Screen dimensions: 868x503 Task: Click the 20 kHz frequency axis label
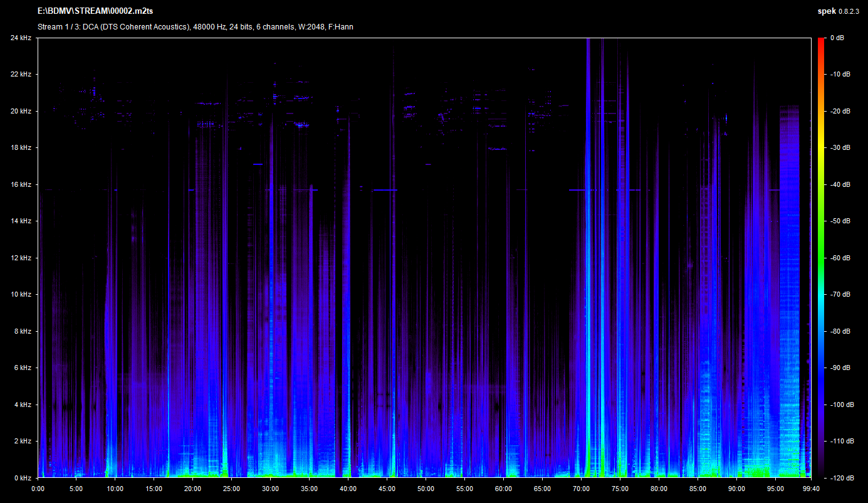click(21, 112)
